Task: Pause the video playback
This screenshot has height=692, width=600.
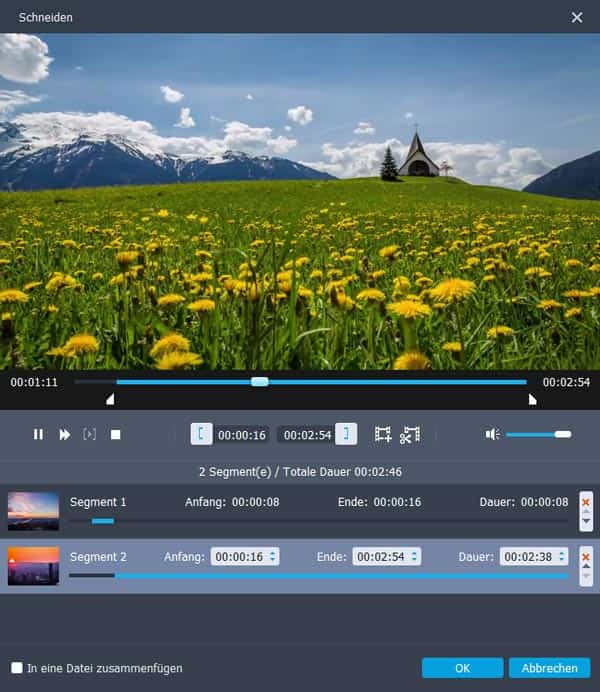Action: (x=38, y=434)
